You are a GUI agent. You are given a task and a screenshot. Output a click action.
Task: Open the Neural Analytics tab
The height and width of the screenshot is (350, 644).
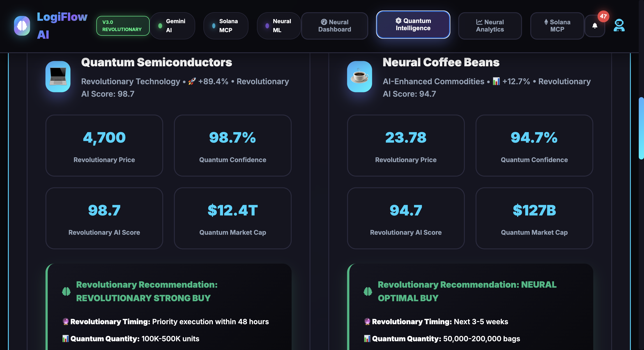coord(490,26)
